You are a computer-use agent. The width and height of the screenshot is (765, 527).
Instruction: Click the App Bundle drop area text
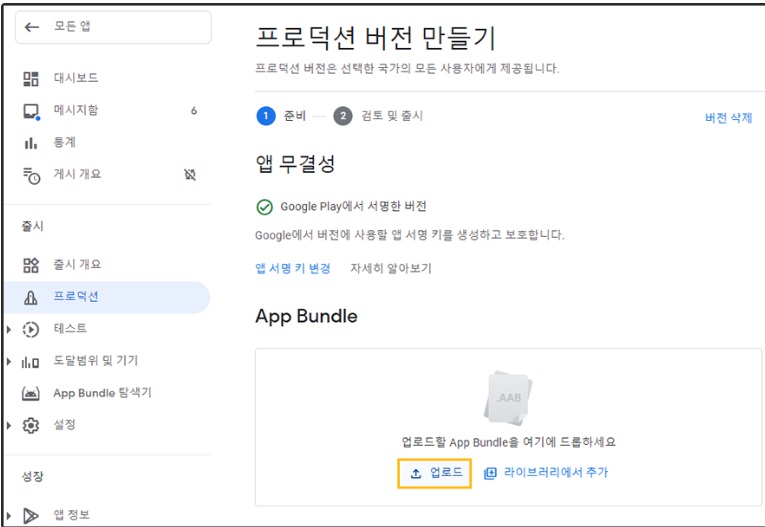pos(508,443)
